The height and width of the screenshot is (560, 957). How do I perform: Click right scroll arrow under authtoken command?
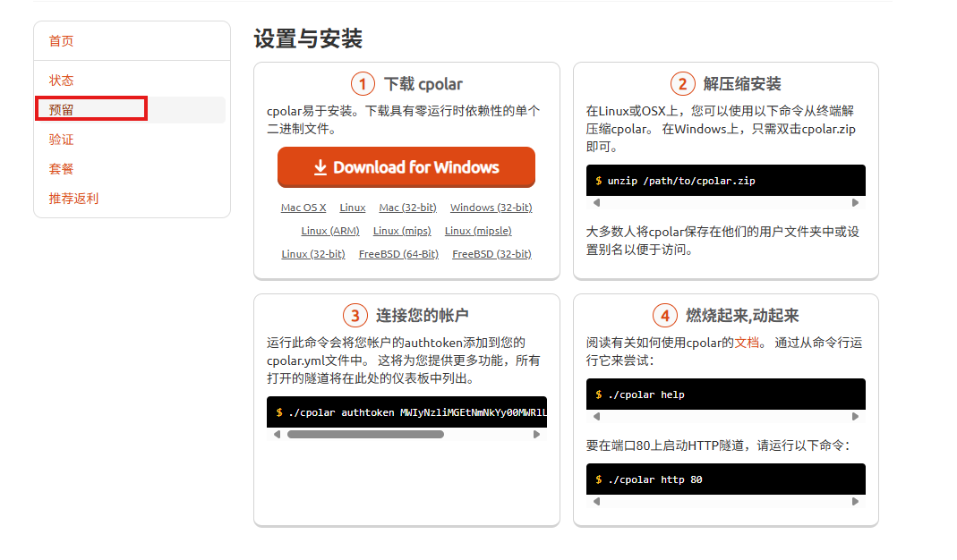click(x=536, y=435)
